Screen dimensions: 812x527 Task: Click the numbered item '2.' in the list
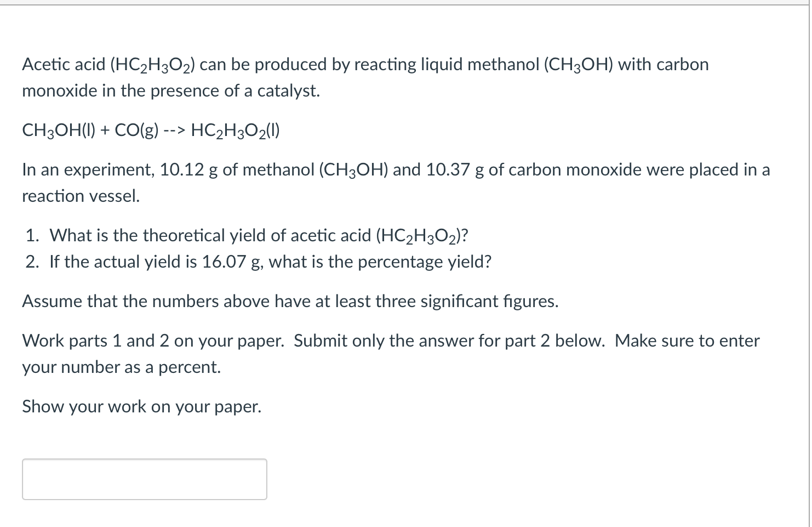click(32, 262)
